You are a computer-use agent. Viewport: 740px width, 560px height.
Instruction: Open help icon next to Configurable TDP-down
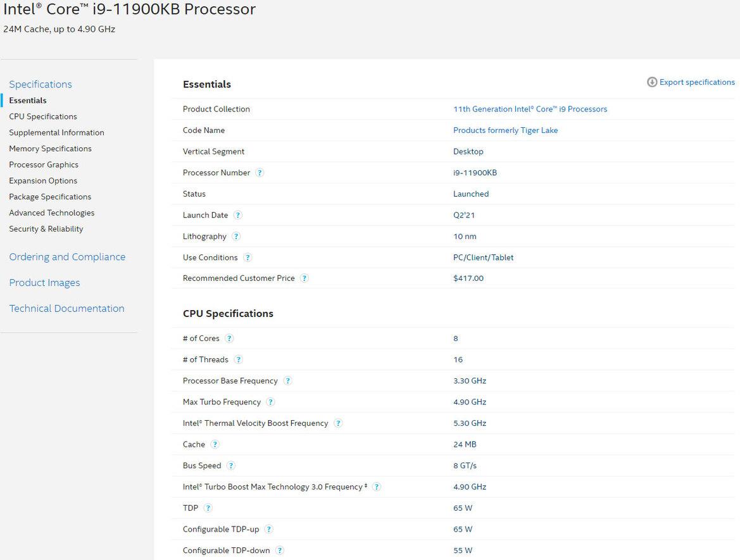(x=279, y=551)
